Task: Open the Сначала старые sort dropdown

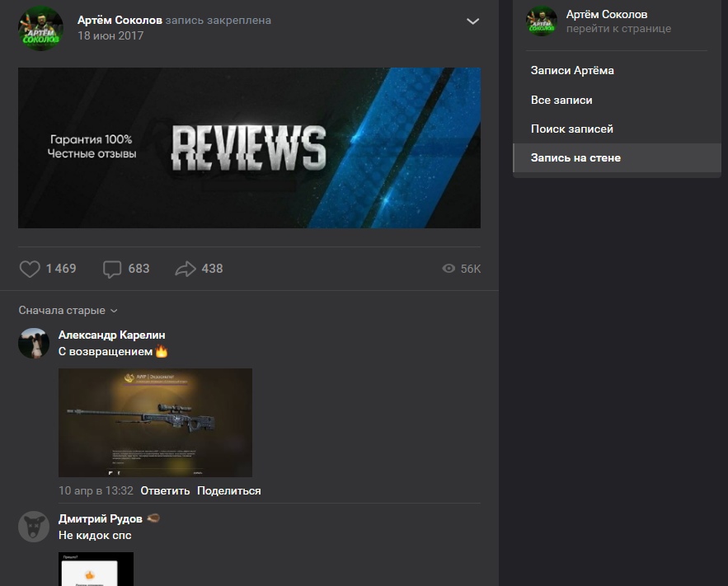Action: pyautogui.click(x=68, y=311)
